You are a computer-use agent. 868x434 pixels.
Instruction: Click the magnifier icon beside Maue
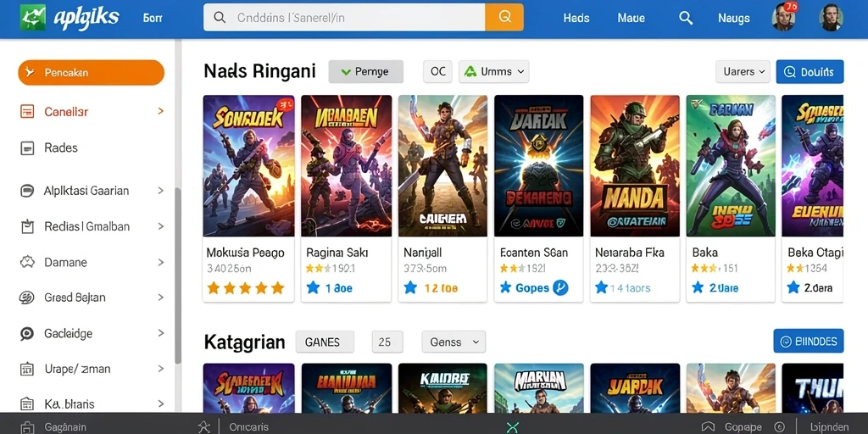point(685,18)
